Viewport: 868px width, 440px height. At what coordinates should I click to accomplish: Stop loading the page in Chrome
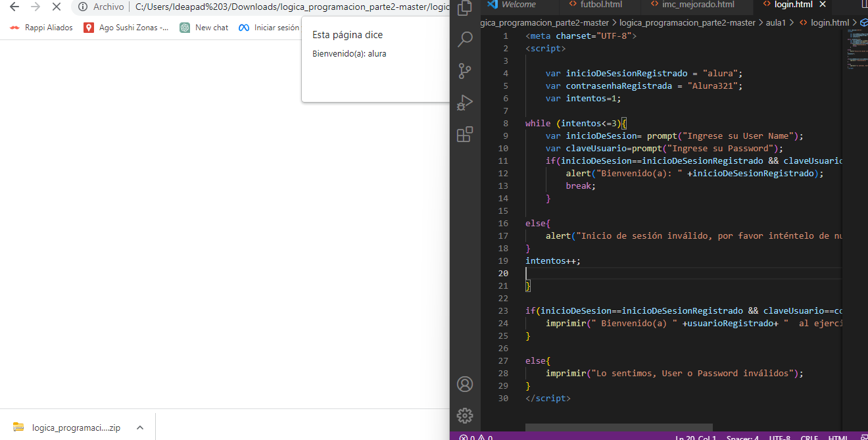(x=56, y=7)
